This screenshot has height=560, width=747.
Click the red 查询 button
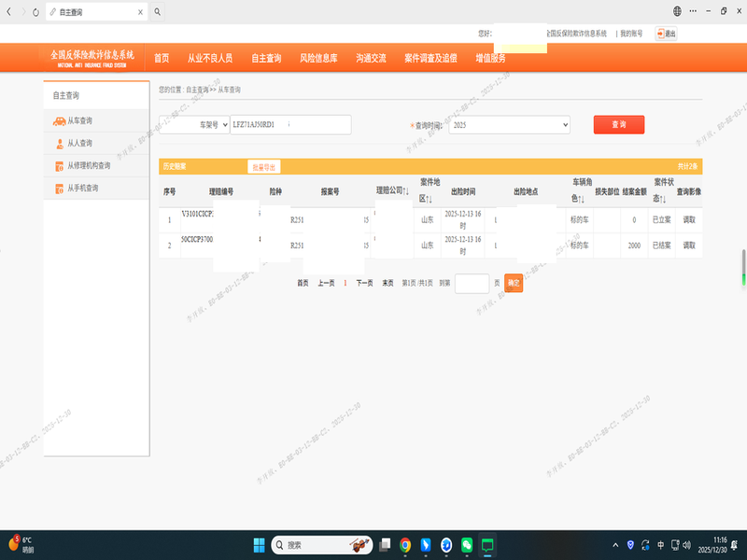618,124
